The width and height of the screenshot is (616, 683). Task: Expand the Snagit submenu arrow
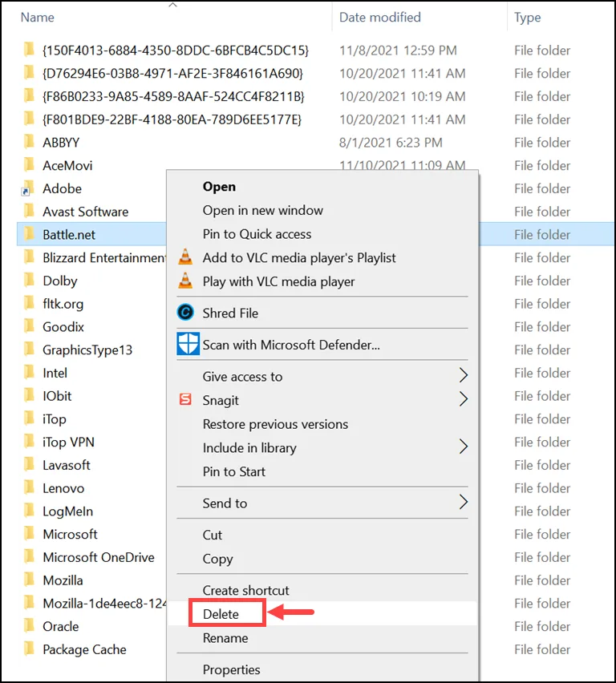(464, 399)
